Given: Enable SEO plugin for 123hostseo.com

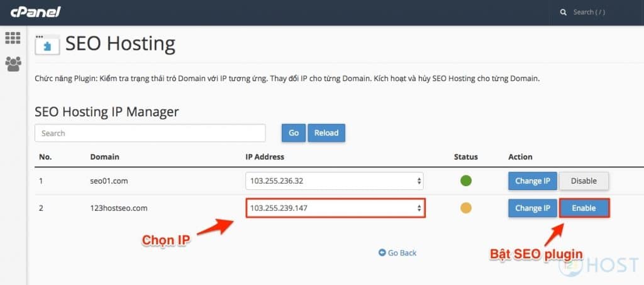Looking at the screenshot, I should (583, 208).
